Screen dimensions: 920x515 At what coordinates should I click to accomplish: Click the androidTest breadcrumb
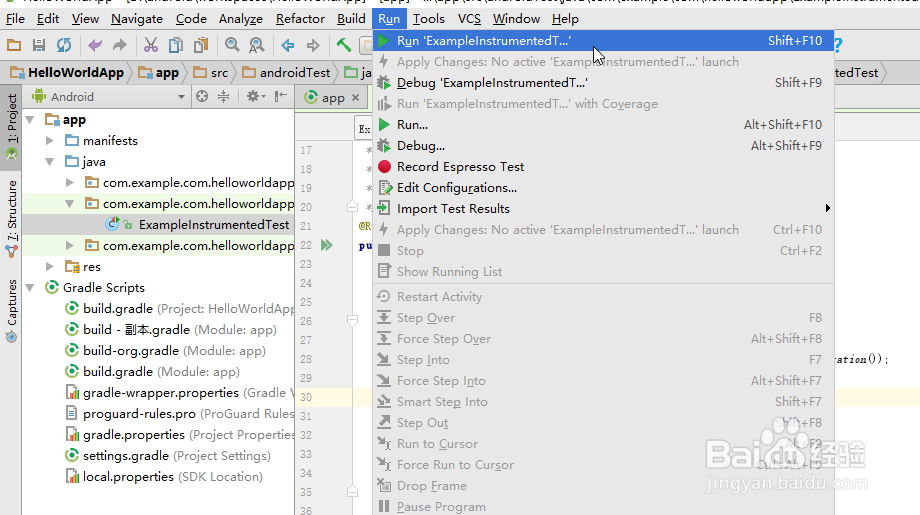tap(287, 72)
